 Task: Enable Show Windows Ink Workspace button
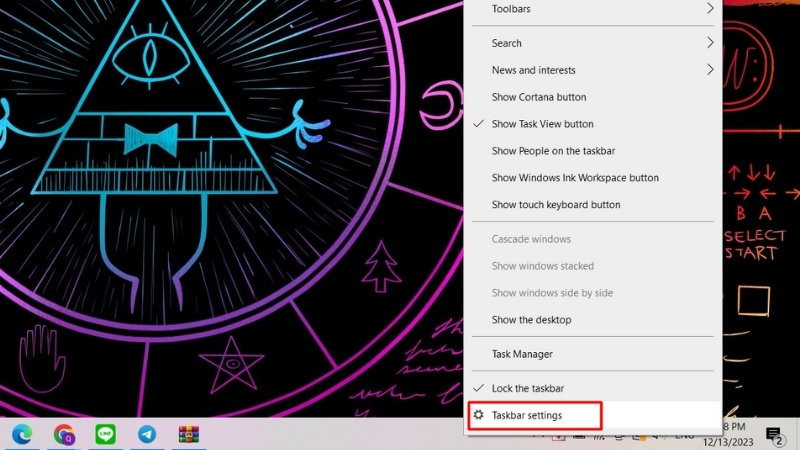pos(593,178)
